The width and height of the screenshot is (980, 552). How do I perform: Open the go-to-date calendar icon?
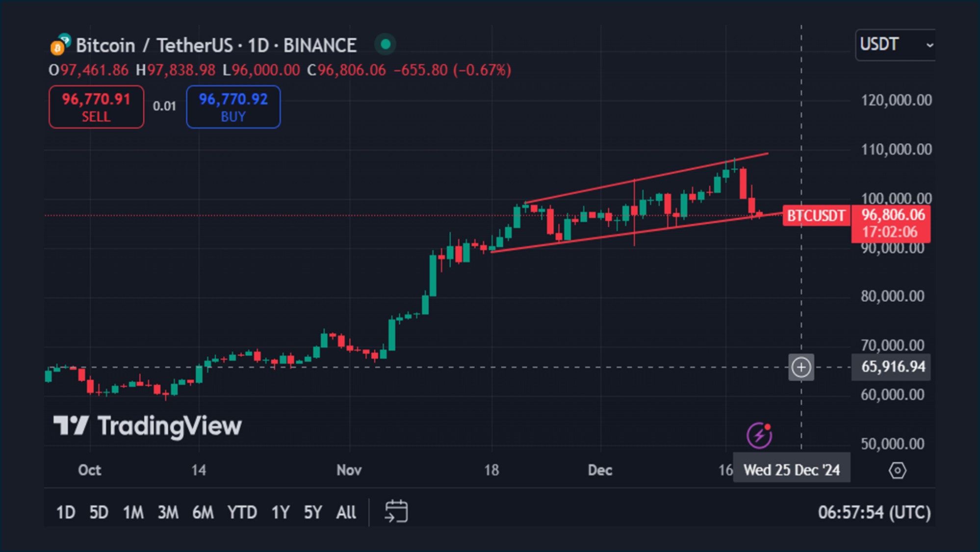click(x=396, y=511)
